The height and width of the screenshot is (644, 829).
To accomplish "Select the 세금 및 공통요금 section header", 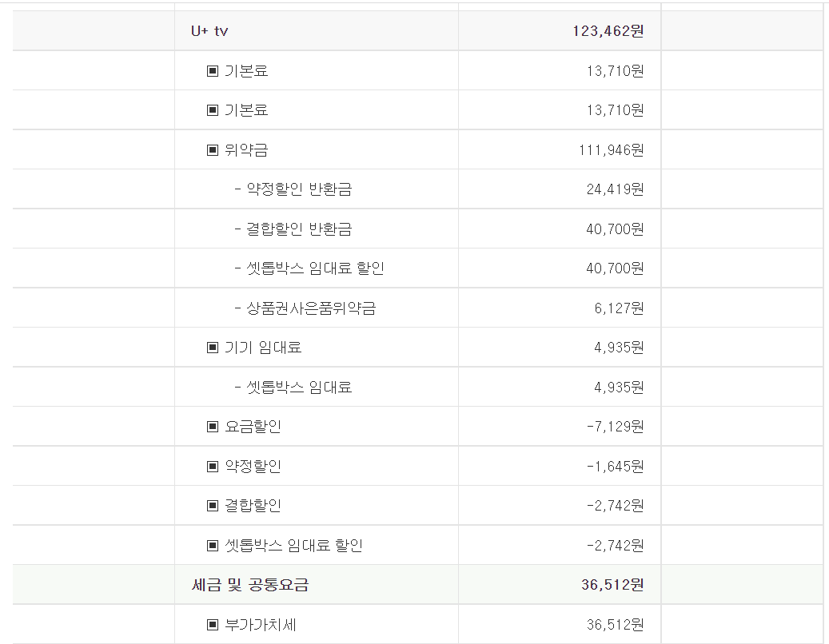I will pos(250,585).
